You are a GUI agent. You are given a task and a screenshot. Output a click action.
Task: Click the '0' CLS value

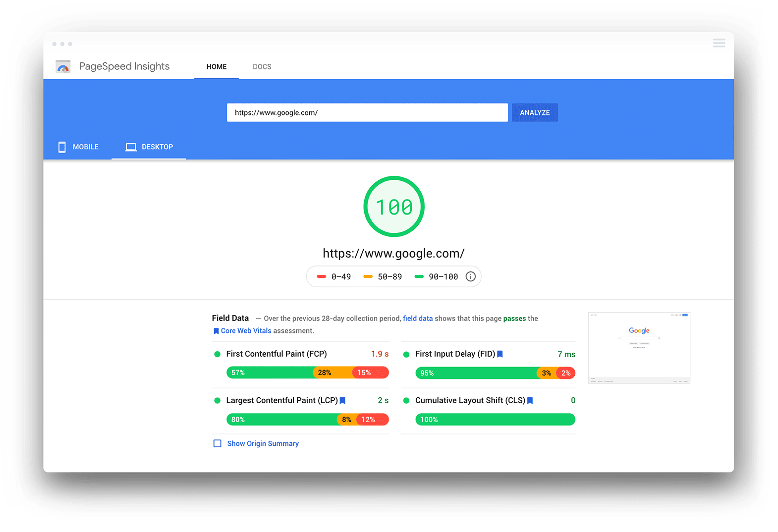pos(573,400)
